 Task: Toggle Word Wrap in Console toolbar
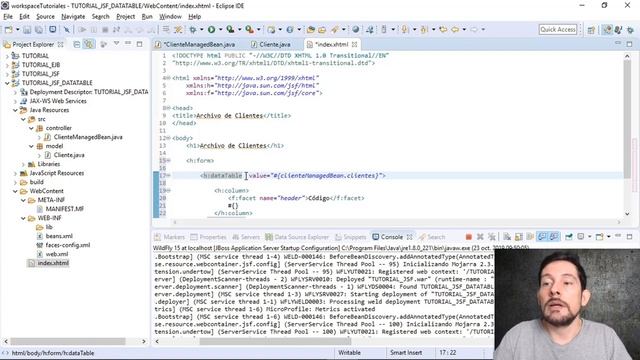tap(530, 237)
